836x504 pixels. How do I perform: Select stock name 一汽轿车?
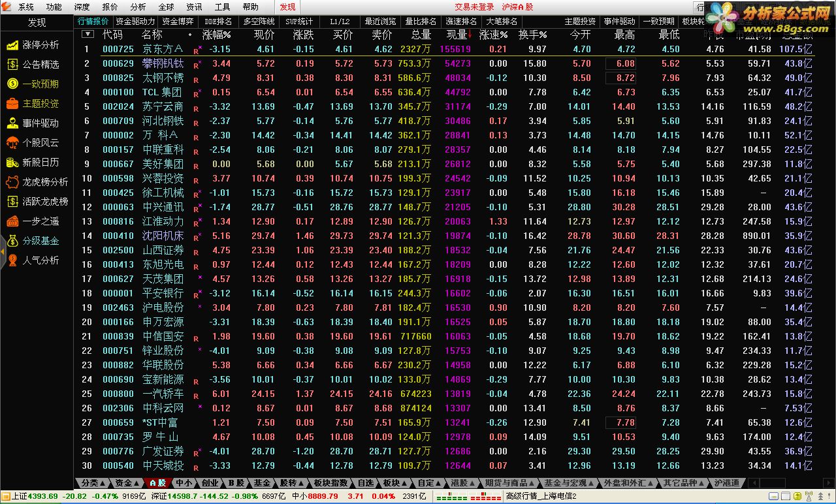pyautogui.click(x=163, y=394)
